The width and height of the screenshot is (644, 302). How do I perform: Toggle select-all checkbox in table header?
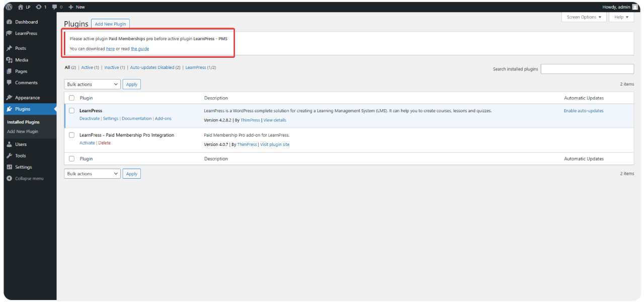(71, 98)
